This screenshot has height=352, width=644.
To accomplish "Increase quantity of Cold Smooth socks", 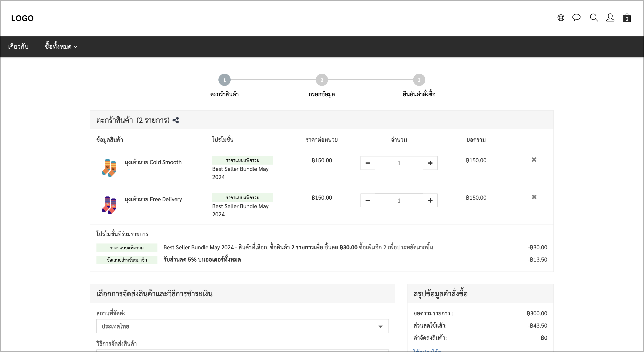I will point(430,163).
